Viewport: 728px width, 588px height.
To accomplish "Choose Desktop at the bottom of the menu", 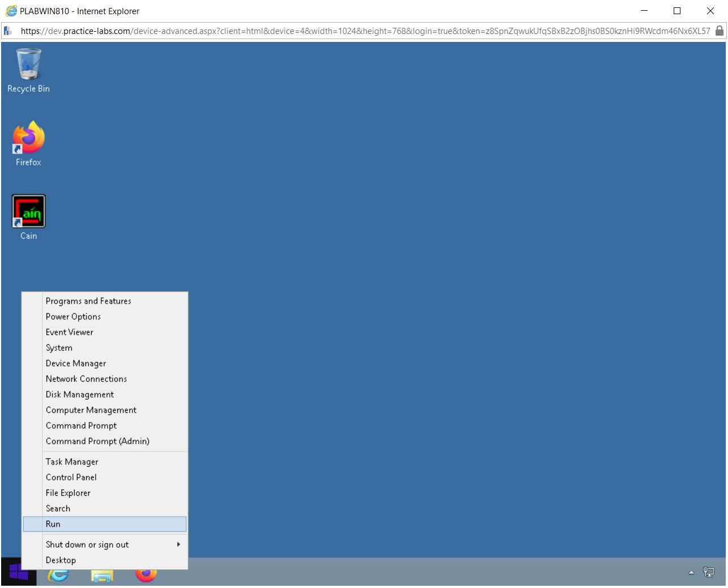I will pyautogui.click(x=61, y=560).
